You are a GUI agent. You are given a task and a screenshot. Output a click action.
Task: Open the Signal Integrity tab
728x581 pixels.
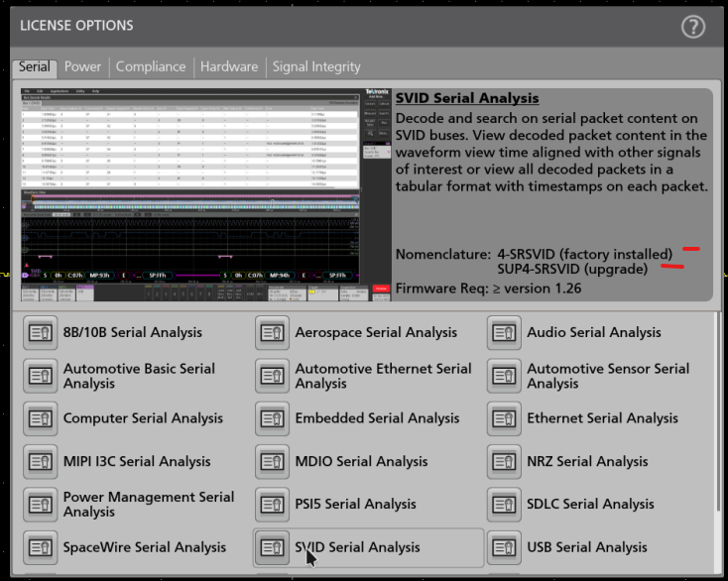pyautogui.click(x=316, y=66)
